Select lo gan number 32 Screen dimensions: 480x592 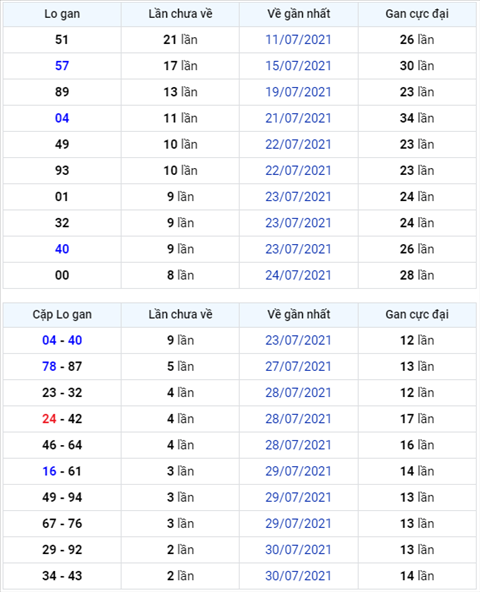pyautogui.click(x=62, y=223)
